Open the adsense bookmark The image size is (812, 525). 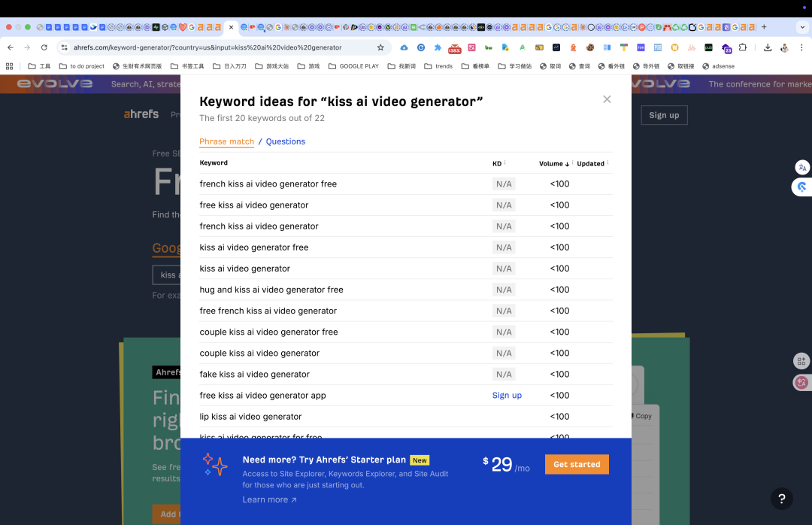(718, 66)
